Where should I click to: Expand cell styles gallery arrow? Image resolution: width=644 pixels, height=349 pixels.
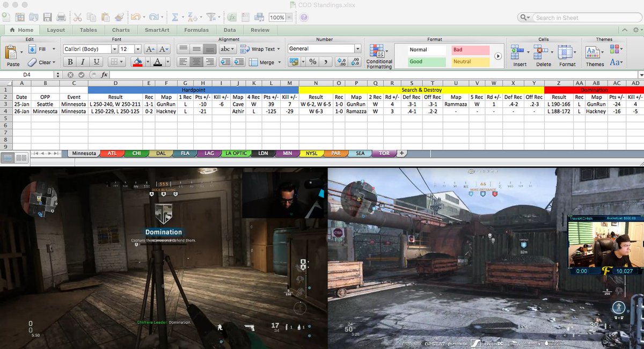[x=497, y=56]
